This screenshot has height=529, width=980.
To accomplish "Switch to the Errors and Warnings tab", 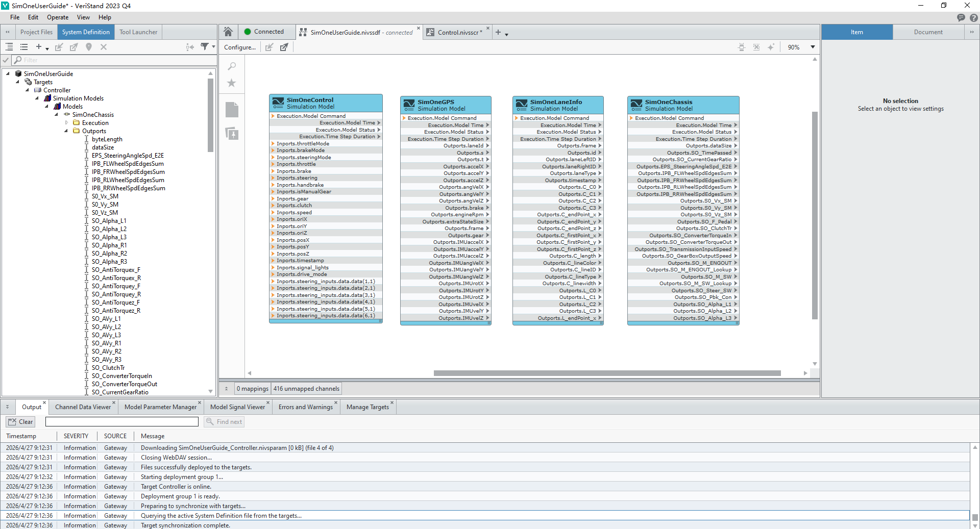I will [x=306, y=407].
